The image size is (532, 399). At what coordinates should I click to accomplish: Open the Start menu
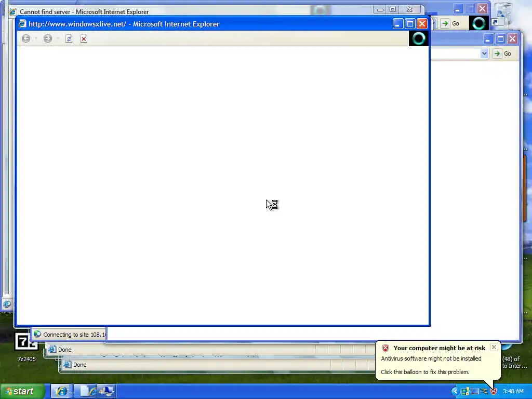[x=22, y=391]
